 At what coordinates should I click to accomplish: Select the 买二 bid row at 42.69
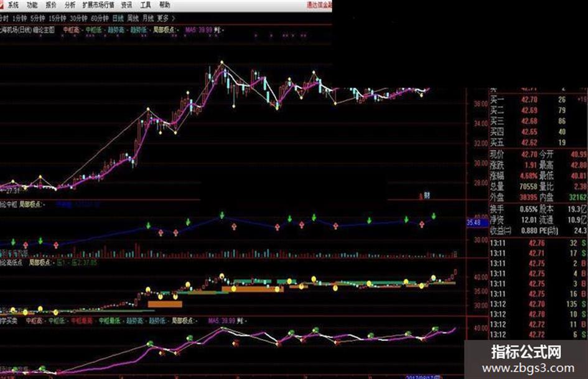(538, 110)
